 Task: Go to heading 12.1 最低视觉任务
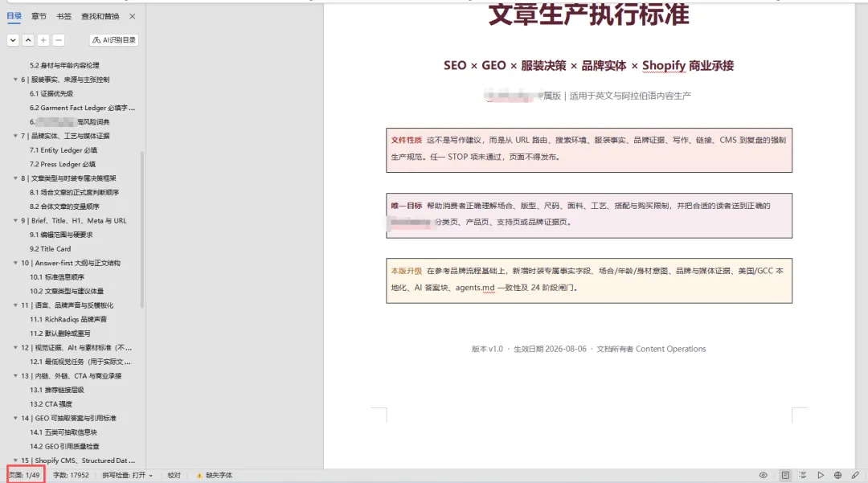80,362
